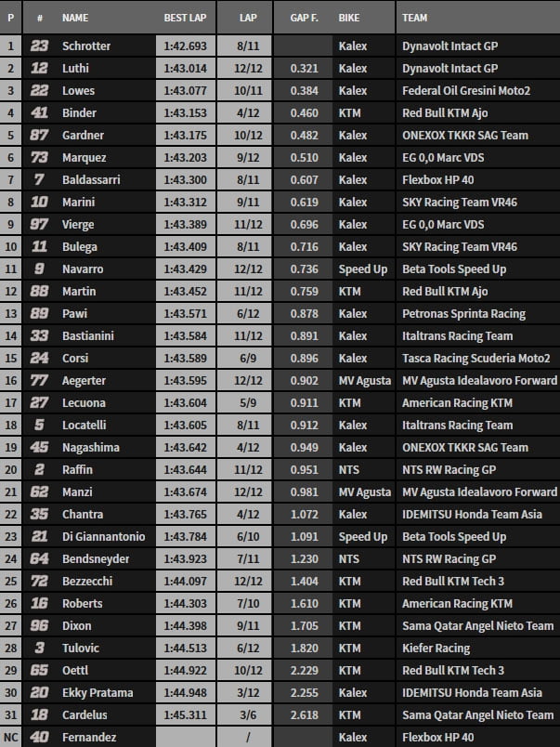
Task: Click Speed Up bike in Navarro row
Action: click(363, 269)
